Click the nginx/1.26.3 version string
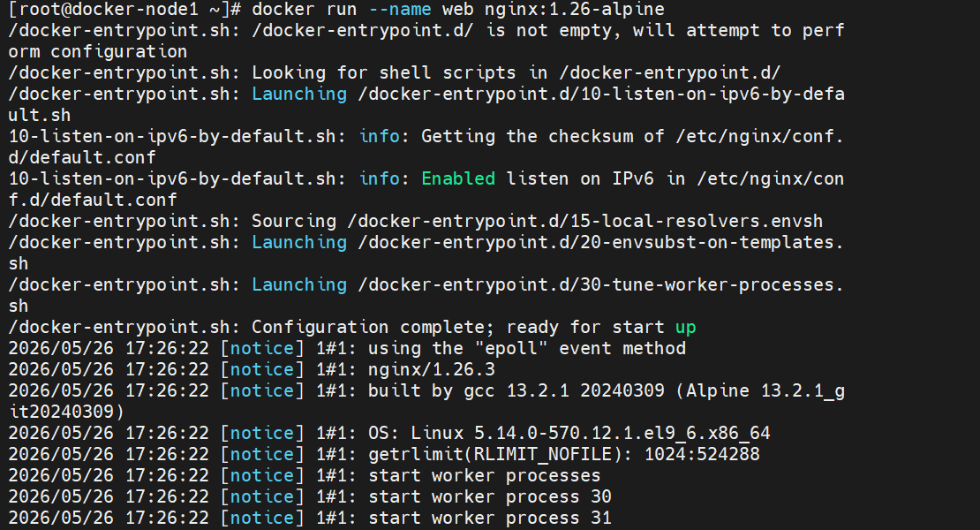 click(432, 370)
